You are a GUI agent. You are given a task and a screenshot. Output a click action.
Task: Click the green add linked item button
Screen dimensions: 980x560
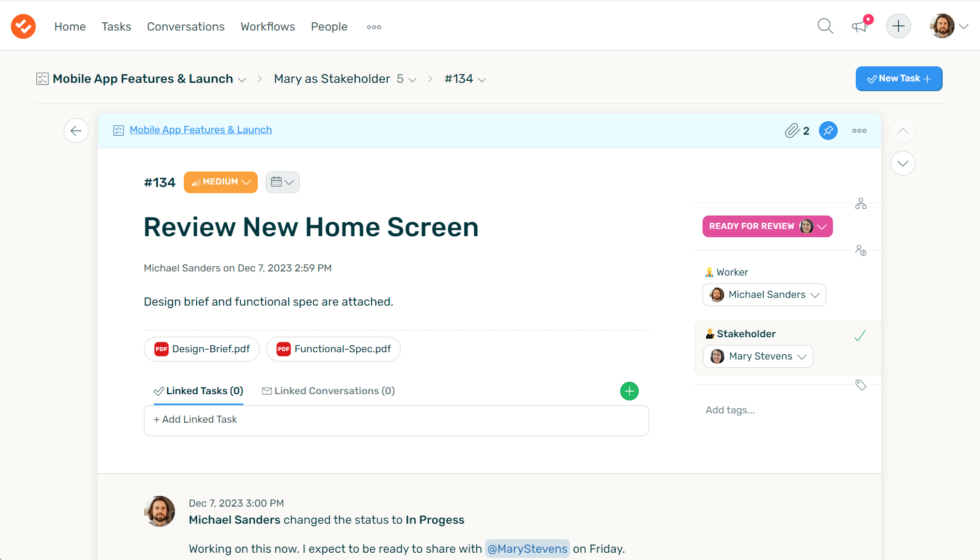point(630,391)
